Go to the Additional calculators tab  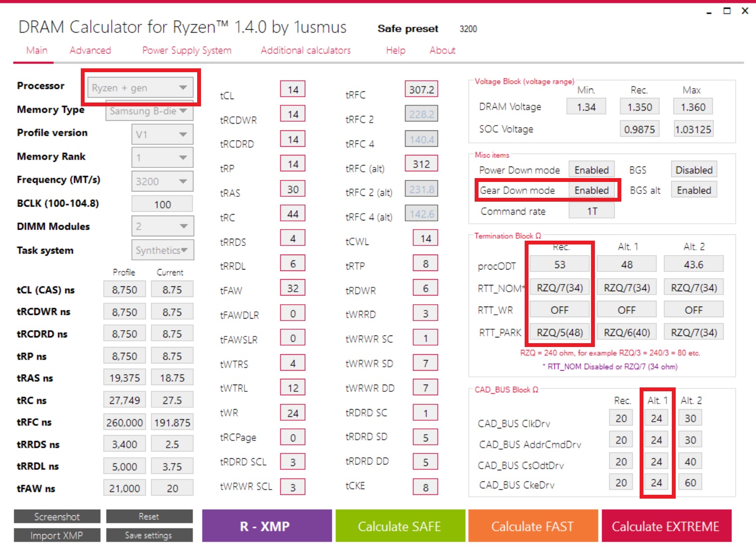(x=305, y=51)
